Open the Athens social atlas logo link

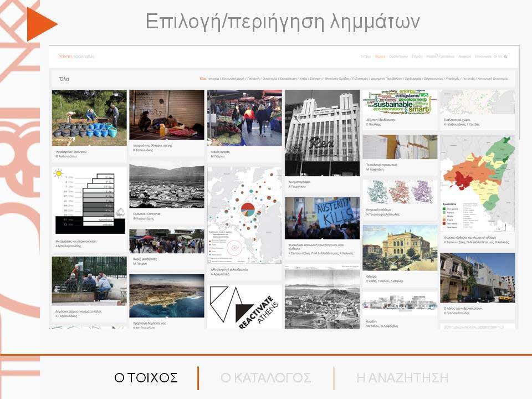coord(76,57)
